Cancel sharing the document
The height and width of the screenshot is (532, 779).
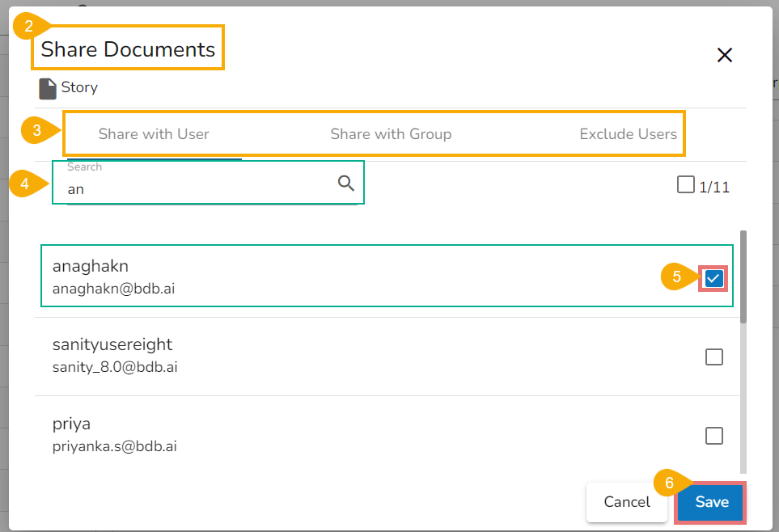click(x=627, y=502)
